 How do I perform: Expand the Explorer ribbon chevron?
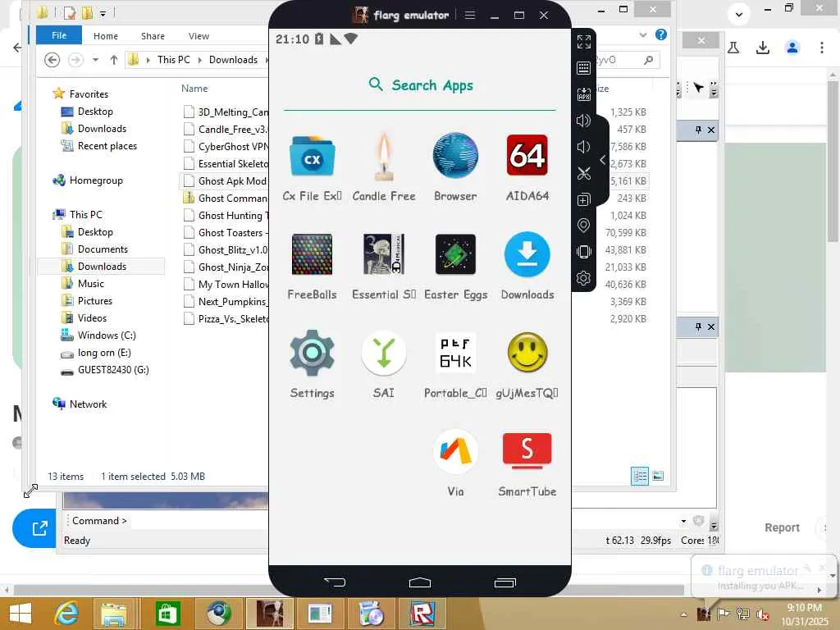pos(643,35)
